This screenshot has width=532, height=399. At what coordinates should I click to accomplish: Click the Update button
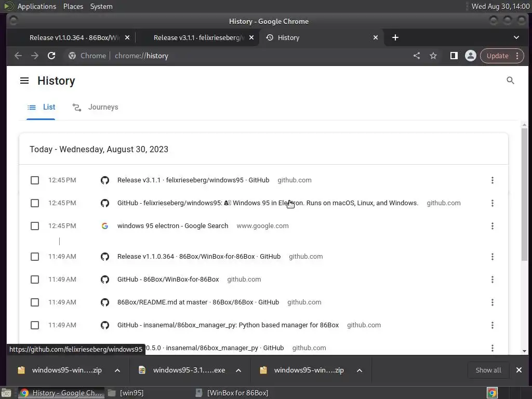497,56
